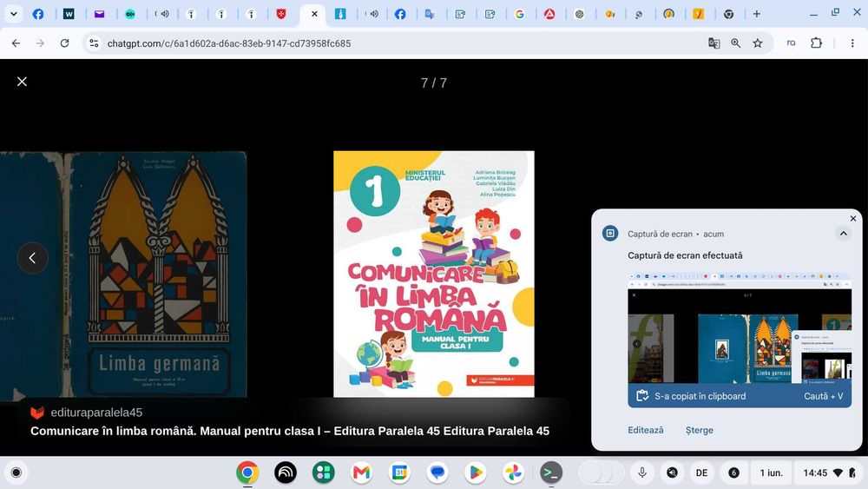
Task: Switch to the W tab
Action: [69, 14]
